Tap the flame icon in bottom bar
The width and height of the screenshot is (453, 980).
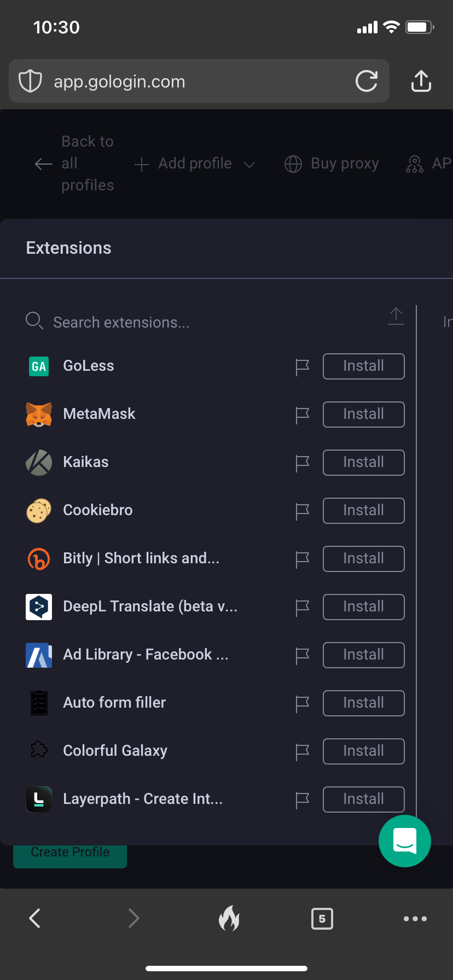pyautogui.click(x=229, y=918)
